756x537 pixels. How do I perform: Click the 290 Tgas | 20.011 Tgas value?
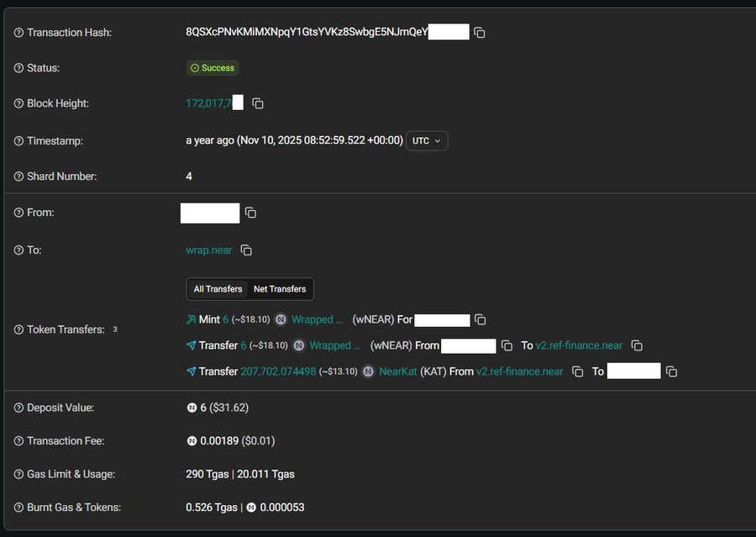click(240, 474)
